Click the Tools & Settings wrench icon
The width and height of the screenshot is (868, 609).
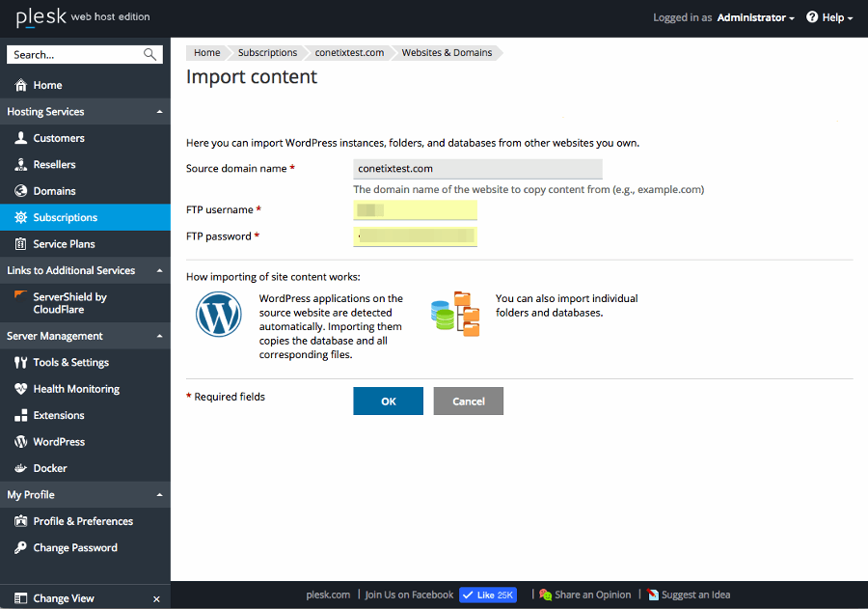[x=21, y=362]
